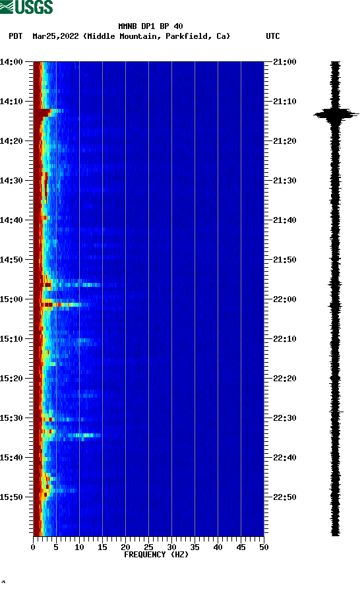Click the 50 Hz frequency axis label

tap(264, 547)
